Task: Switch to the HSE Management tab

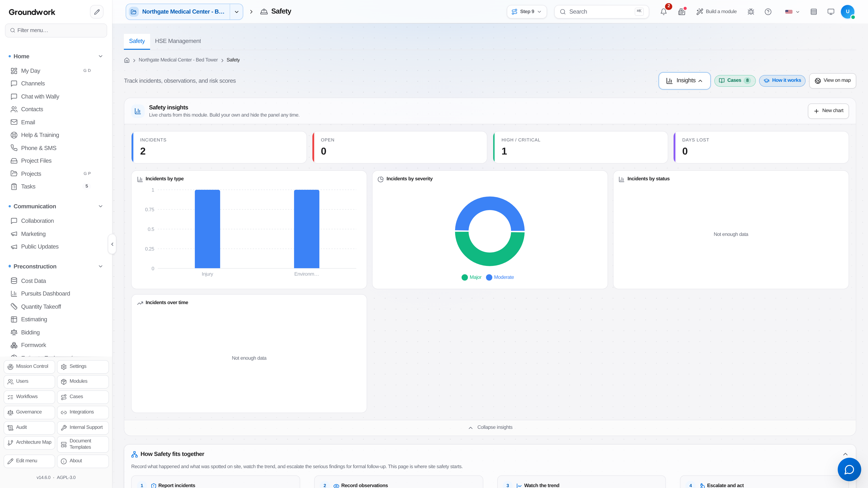Action: (x=178, y=41)
